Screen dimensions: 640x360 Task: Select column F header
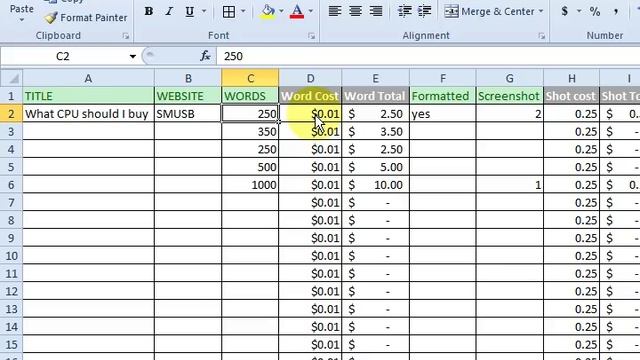tap(442, 78)
